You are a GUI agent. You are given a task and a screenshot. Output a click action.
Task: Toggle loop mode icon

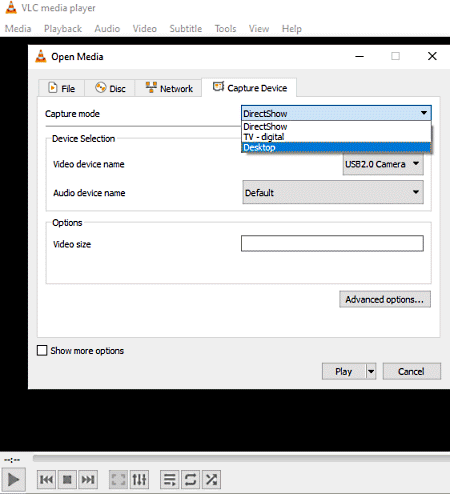pyautogui.click(x=190, y=480)
